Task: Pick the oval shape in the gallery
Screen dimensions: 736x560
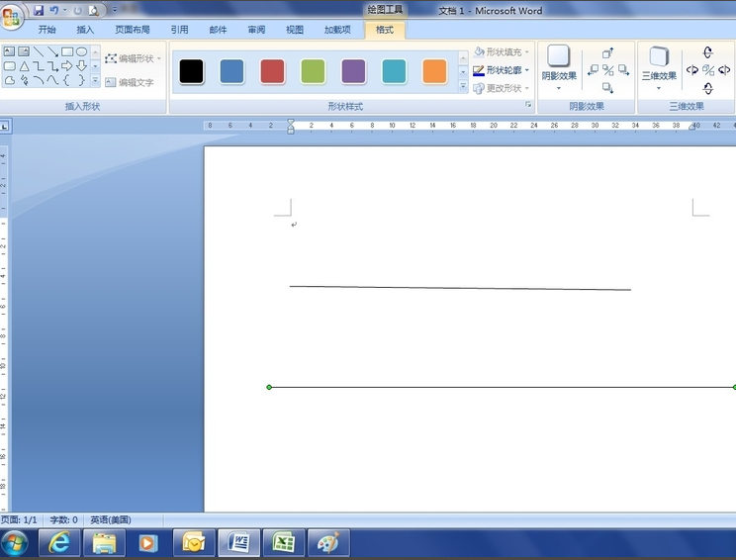Action: pyautogui.click(x=82, y=51)
